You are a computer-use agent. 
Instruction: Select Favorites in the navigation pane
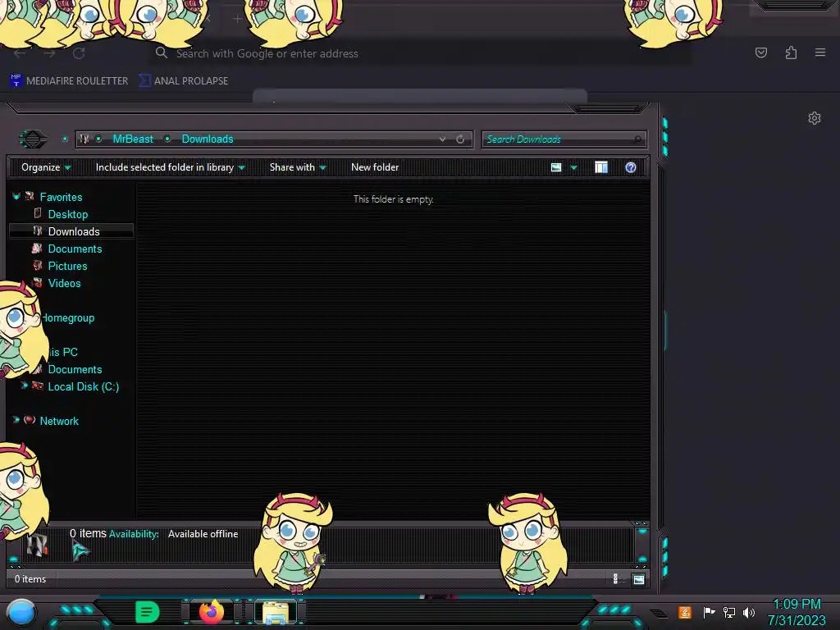pos(61,197)
